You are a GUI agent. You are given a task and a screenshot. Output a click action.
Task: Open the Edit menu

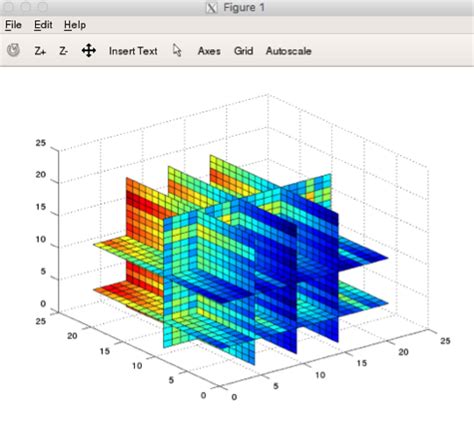tap(43, 25)
